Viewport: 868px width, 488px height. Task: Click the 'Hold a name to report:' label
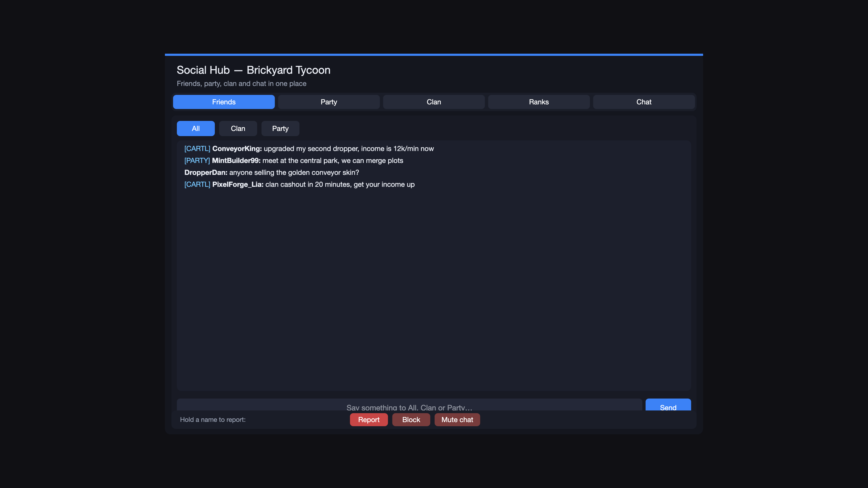click(x=213, y=420)
